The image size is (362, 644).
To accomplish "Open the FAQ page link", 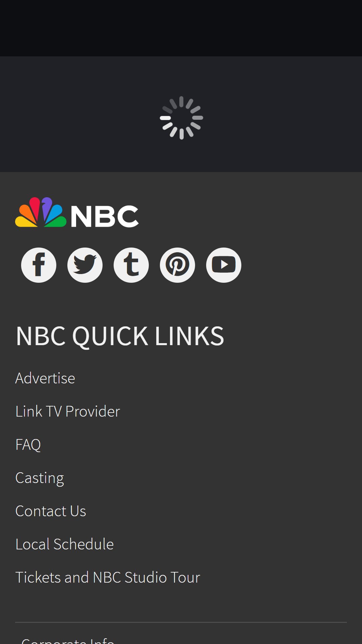I will pyautogui.click(x=28, y=445).
